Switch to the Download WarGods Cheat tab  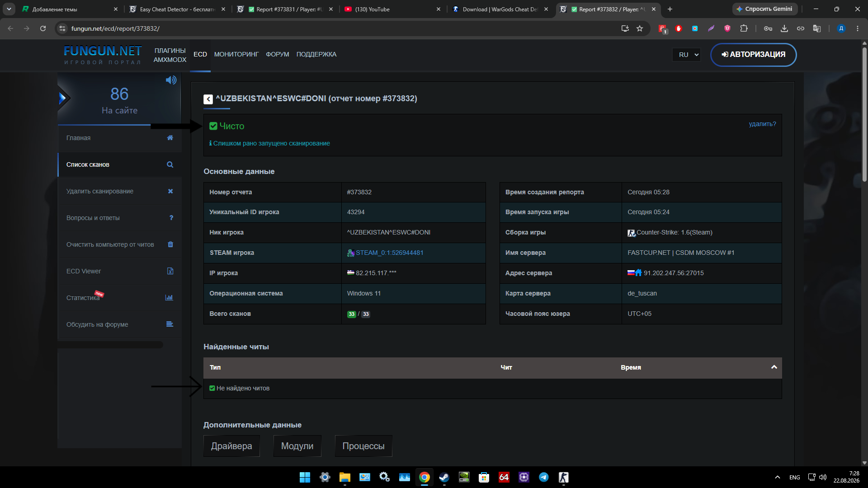[500, 9]
